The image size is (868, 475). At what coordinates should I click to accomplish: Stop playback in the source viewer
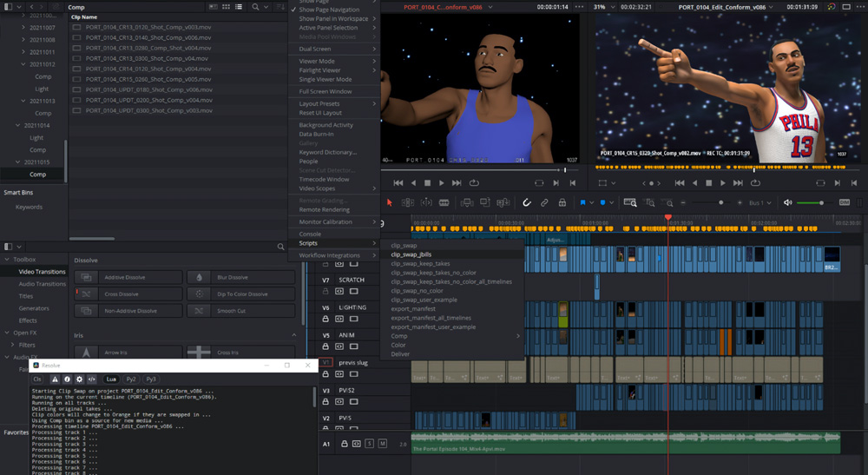coord(427,182)
